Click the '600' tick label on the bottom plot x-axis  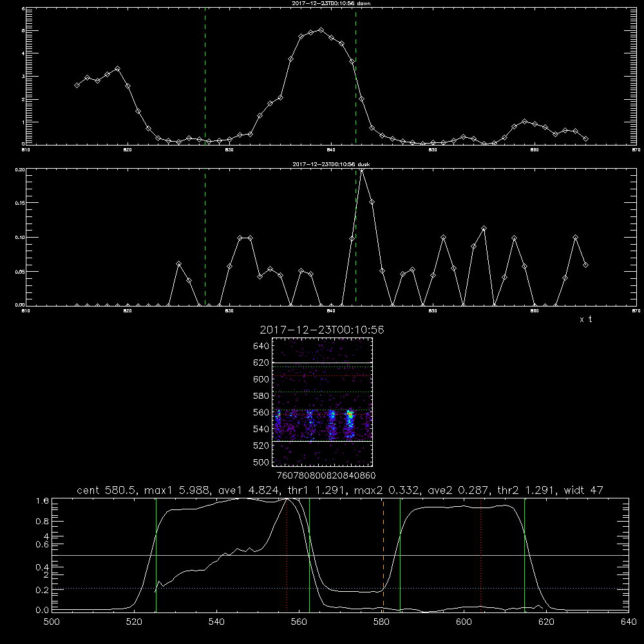(464, 622)
